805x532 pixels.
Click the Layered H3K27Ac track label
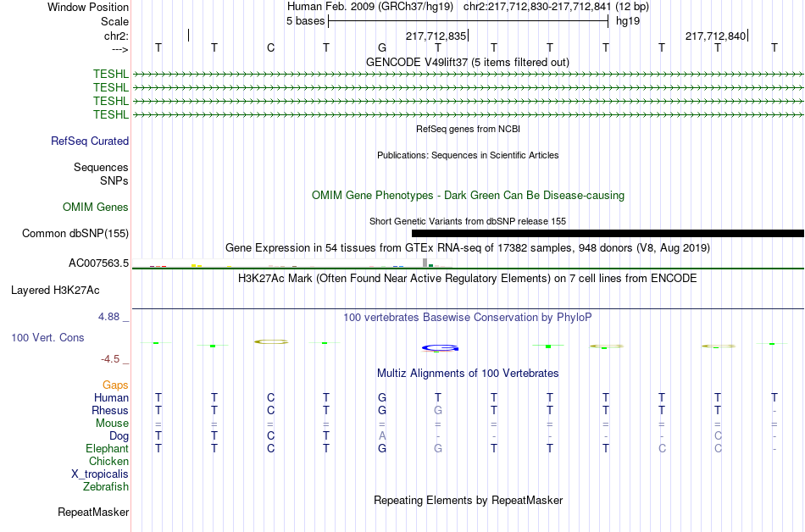[x=55, y=291]
